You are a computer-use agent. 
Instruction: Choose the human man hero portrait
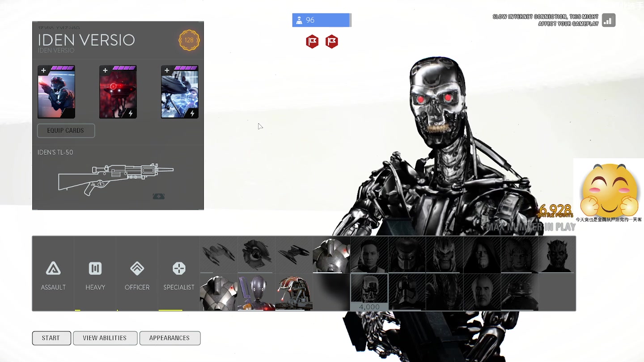coord(369,255)
